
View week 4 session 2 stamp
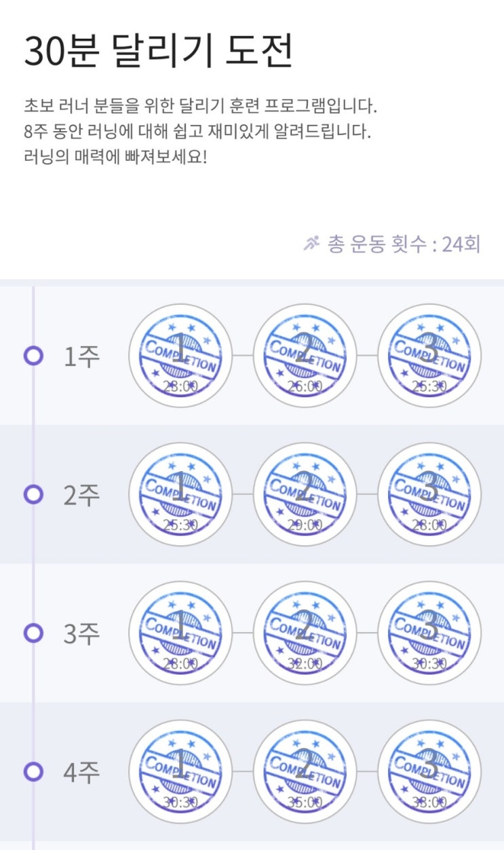305,772
